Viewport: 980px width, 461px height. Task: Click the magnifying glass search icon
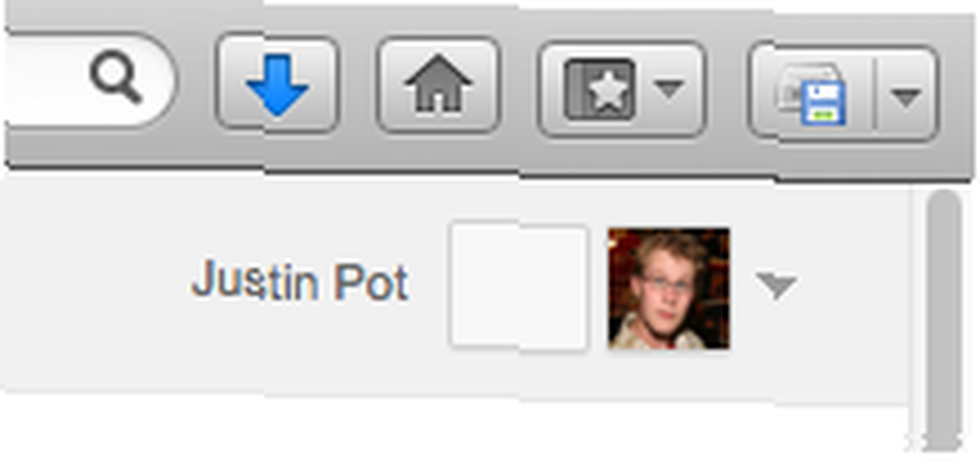pos(117,78)
